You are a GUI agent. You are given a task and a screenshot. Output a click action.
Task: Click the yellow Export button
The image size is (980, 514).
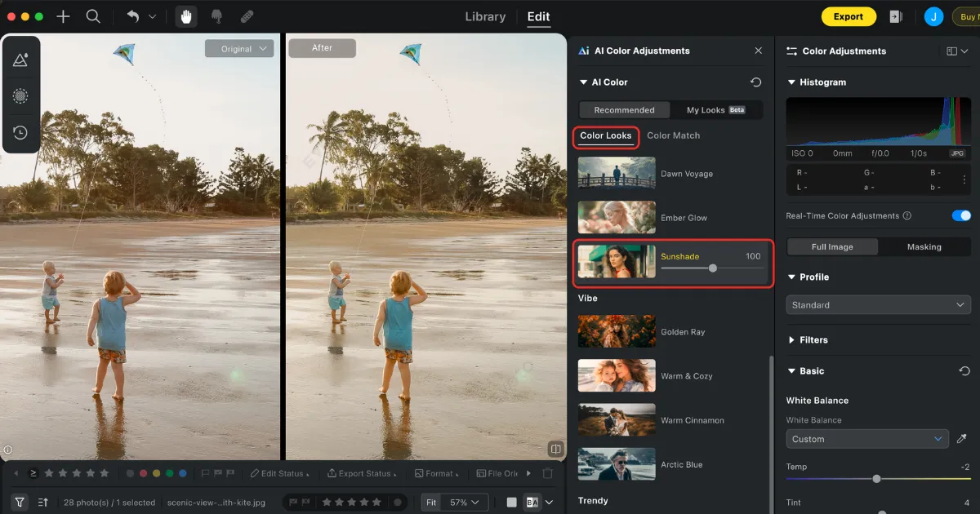[x=849, y=16]
